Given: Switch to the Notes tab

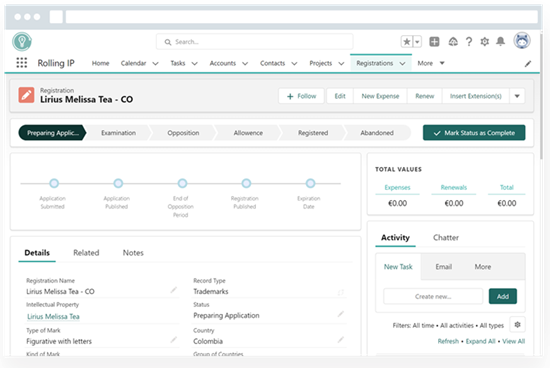Looking at the screenshot, I should (x=133, y=253).
